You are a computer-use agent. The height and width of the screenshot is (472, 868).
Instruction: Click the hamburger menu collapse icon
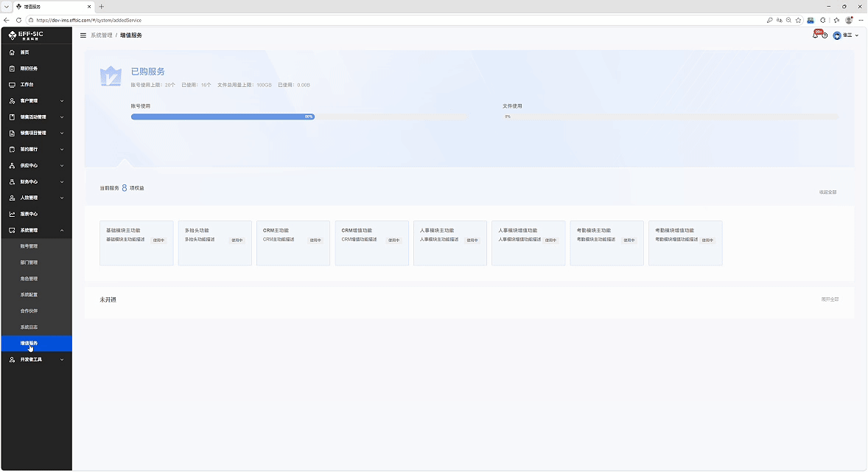pos(83,35)
